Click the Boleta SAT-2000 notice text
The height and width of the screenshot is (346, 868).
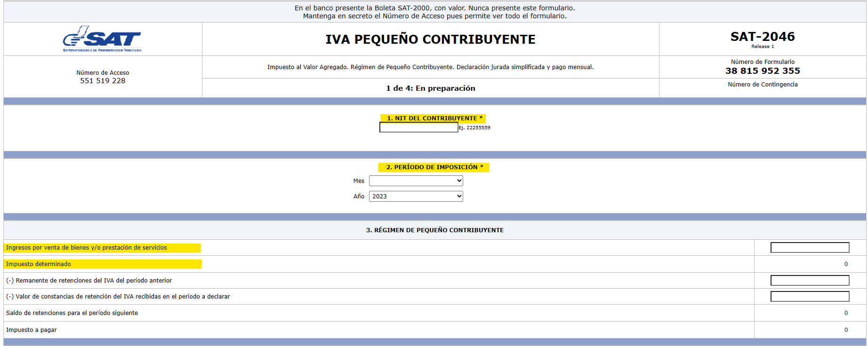tap(435, 8)
